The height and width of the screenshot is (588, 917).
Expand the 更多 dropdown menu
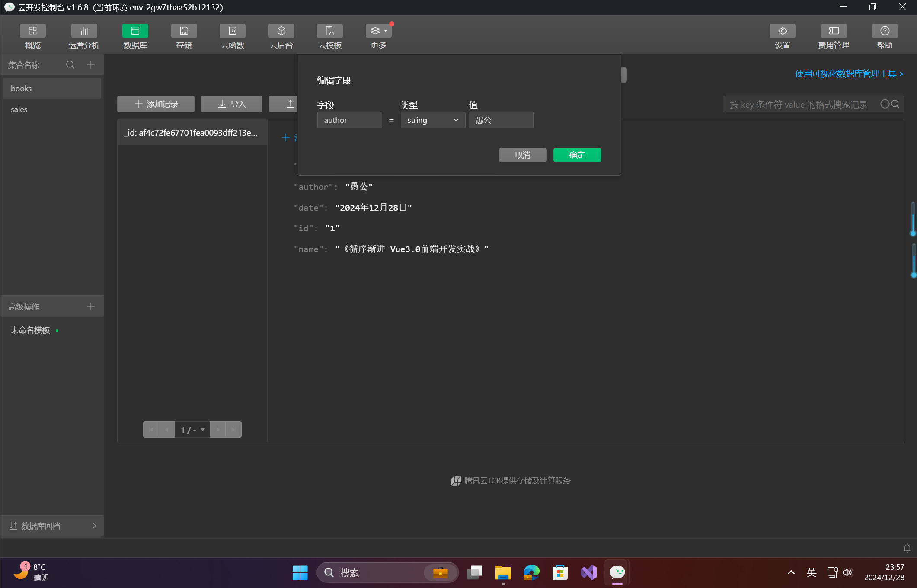tap(378, 31)
